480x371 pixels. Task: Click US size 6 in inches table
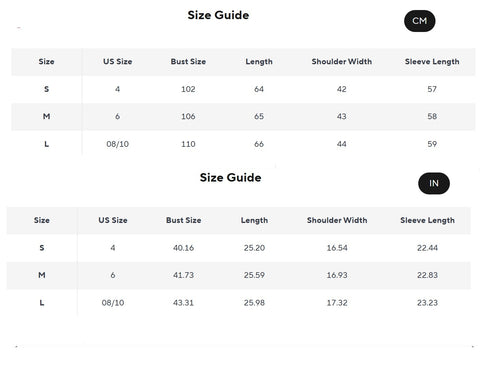pos(113,275)
